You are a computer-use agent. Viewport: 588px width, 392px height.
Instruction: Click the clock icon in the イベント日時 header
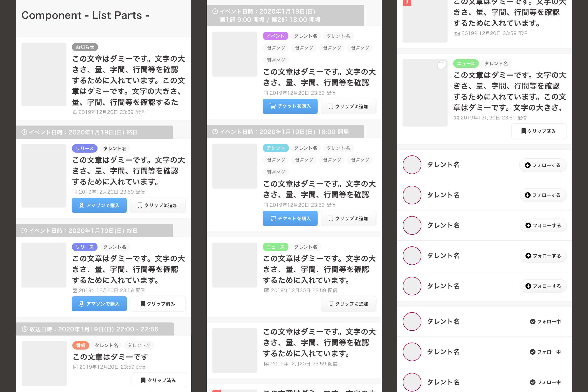(24, 132)
